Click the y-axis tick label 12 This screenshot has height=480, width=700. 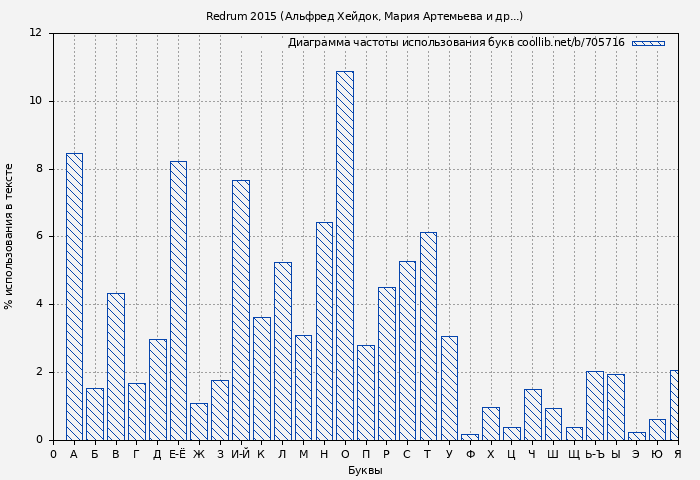pyautogui.click(x=35, y=33)
